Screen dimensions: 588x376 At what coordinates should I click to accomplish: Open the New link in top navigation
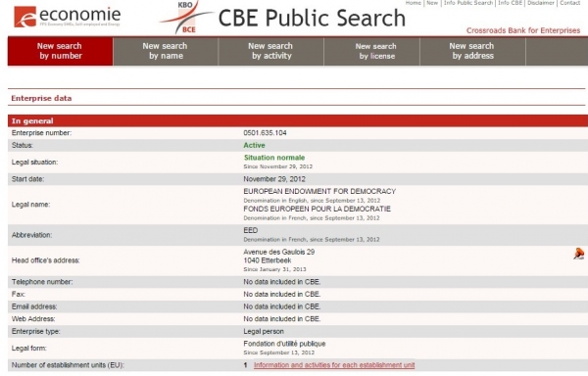tap(432, 3)
